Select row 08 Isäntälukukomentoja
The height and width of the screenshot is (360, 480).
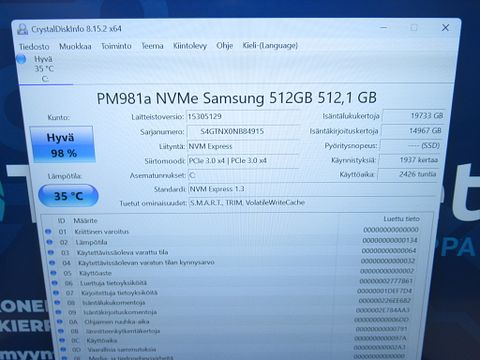[x=232, y=302]
